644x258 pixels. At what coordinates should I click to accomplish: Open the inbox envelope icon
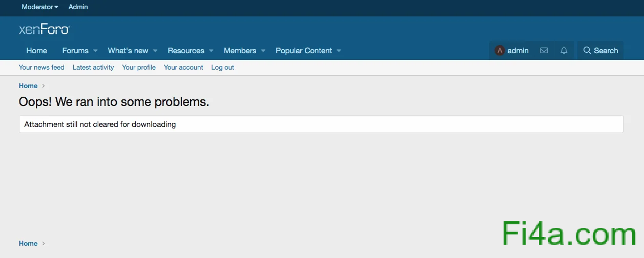point(544,51)
